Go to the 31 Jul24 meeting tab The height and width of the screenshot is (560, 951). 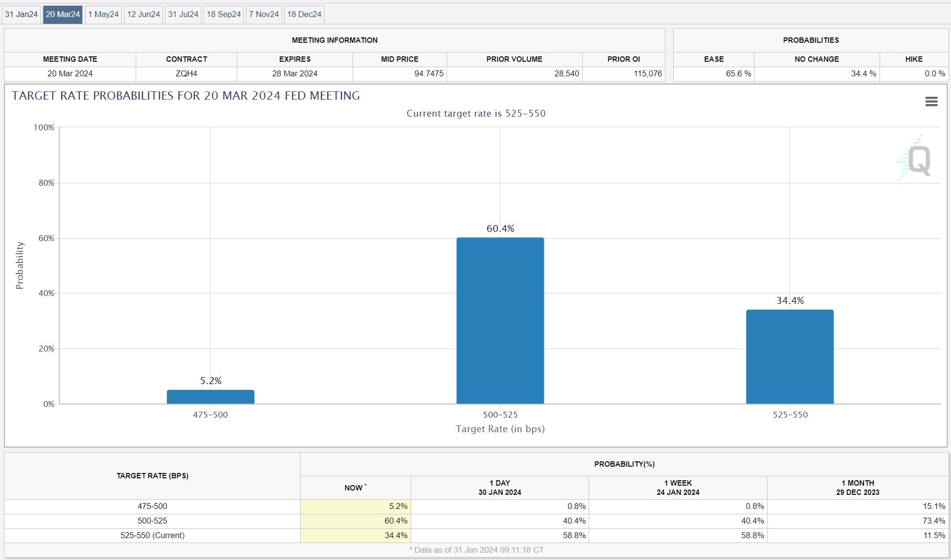183,14
